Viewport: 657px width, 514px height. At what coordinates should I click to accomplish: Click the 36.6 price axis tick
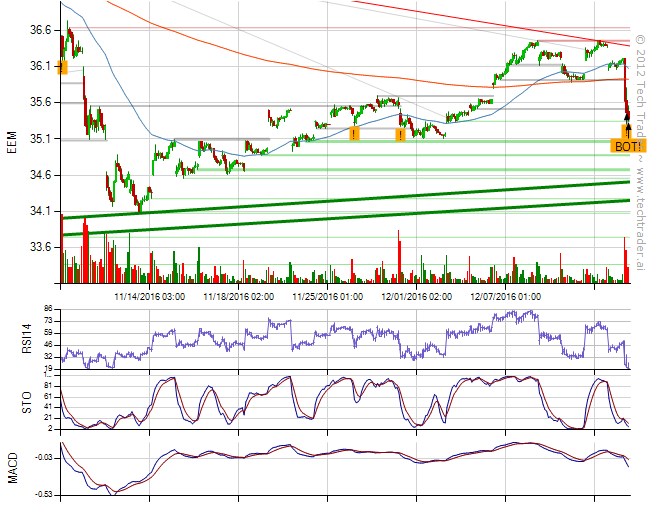pyautogui.click(x=40, y=31)
